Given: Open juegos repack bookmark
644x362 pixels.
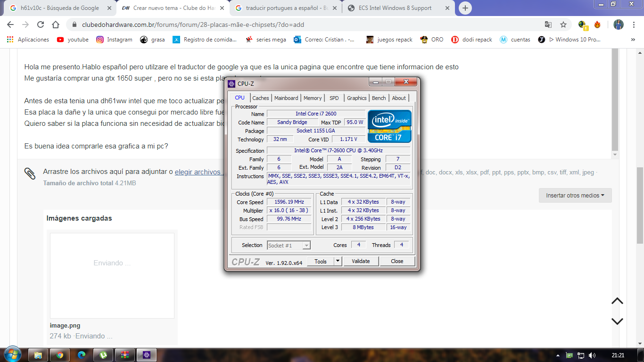Looking at the screenshot, I should click(389, 40).
